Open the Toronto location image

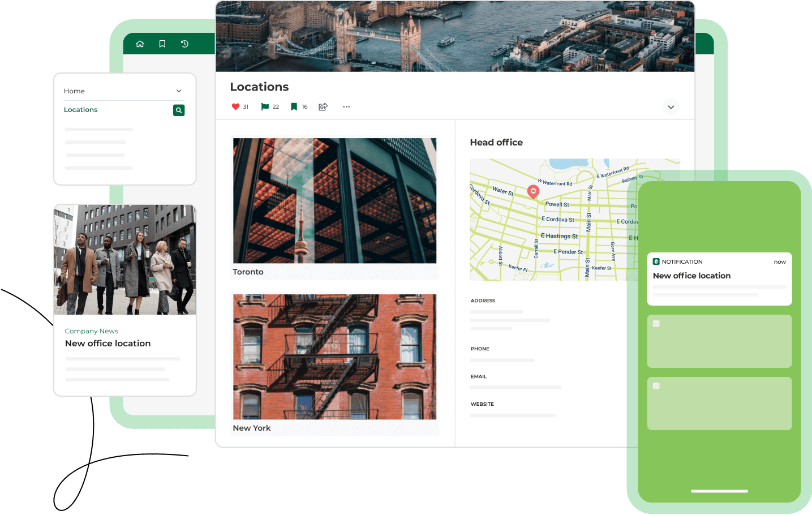pyautogui.click(x=334, y=201)
